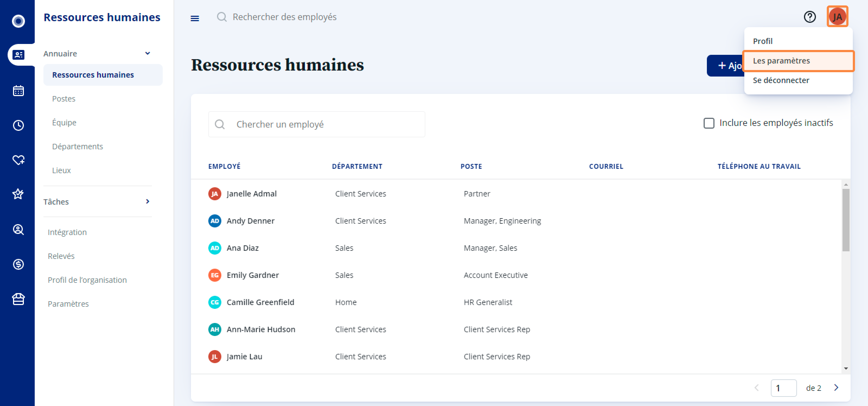Focus the Chercher un employé field
The image size is (868, 406).
317,124
